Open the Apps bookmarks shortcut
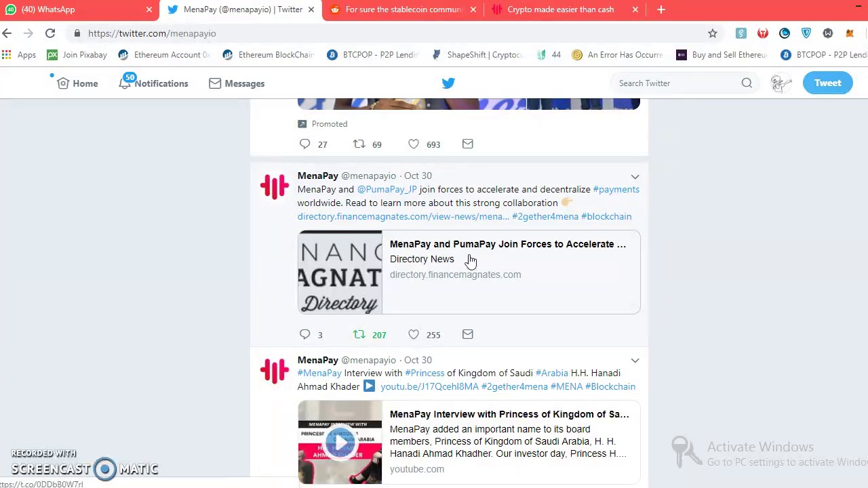The width and height of the screenshot is (868, 488). point(19,55)
